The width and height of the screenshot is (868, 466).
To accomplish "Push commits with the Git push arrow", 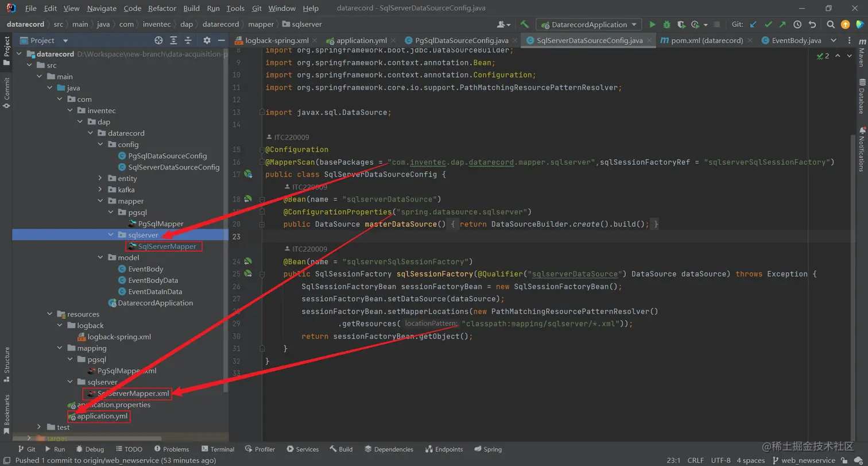I will pyautogui.click(x=782, y=25).
